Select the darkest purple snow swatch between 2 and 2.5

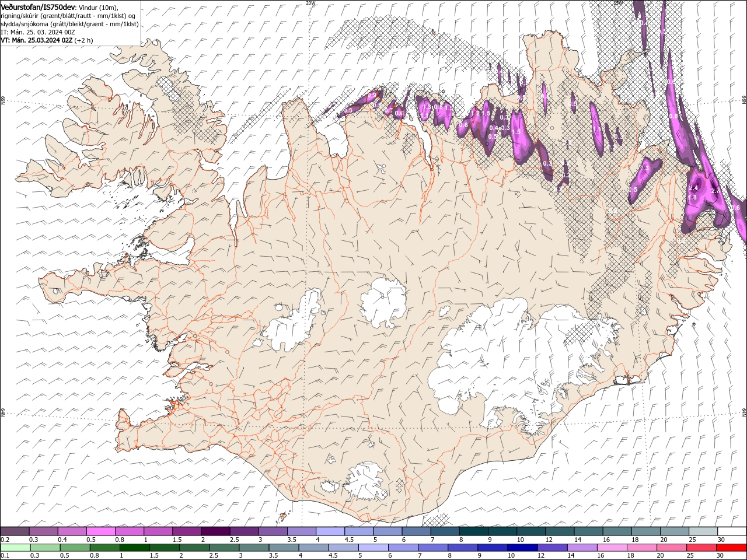pos(215,531)
